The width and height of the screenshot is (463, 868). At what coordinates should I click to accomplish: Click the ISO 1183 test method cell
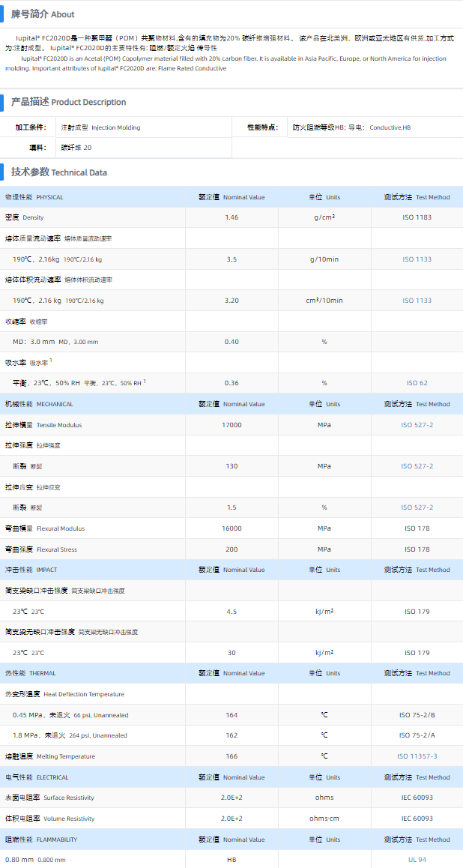417,217
